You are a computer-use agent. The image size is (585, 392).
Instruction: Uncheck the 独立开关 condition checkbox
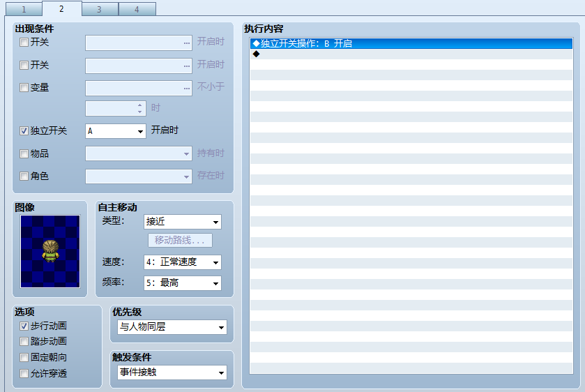click(24, 130)
